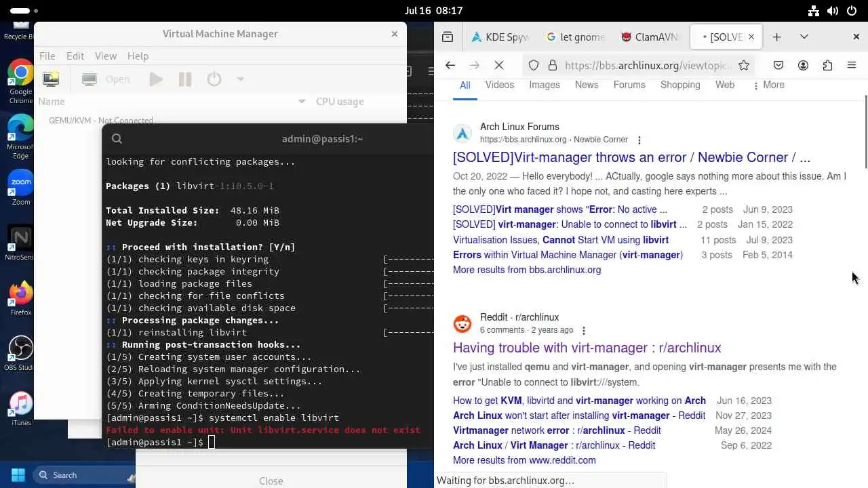The image size is (868, 488).
Task: Select the All search filter
Action: coord(465,85)
